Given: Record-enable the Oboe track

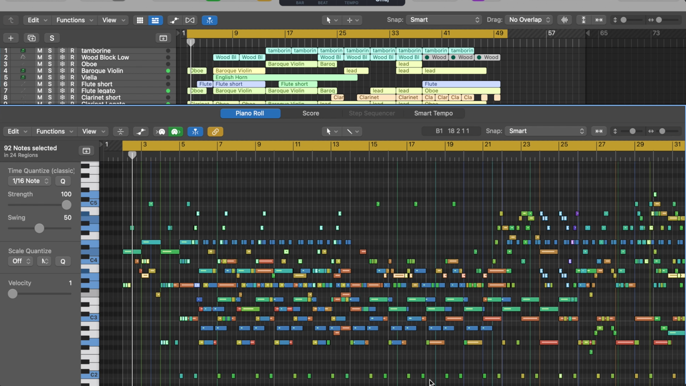Looking at the screenshot, I should click(72, 64).
